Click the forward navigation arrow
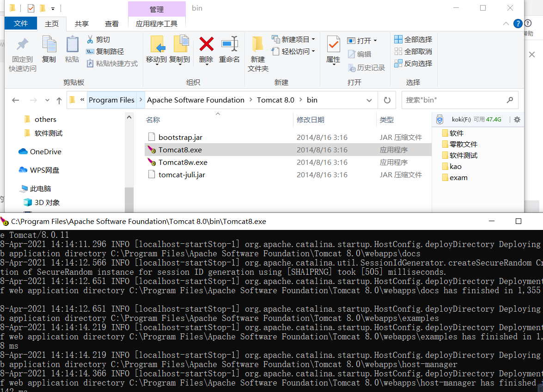The height and width of the screenshot is (392, 543). (33, 100)
